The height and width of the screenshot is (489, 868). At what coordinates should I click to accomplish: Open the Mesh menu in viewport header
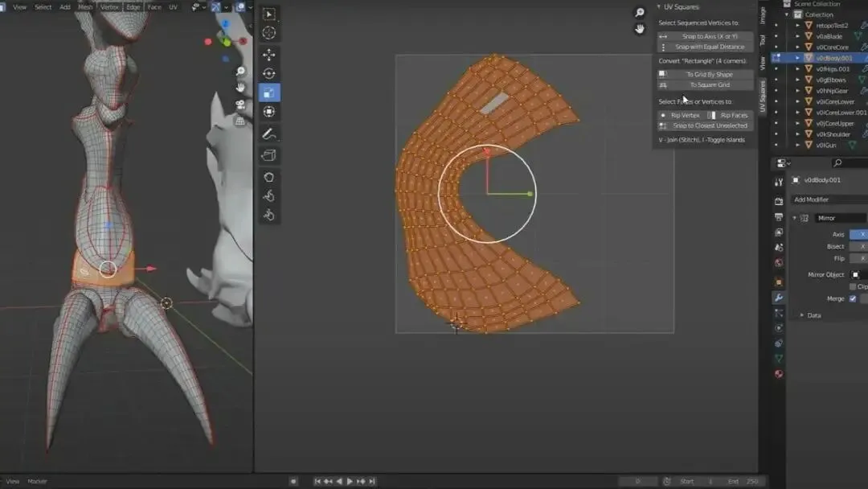[85, 7]
